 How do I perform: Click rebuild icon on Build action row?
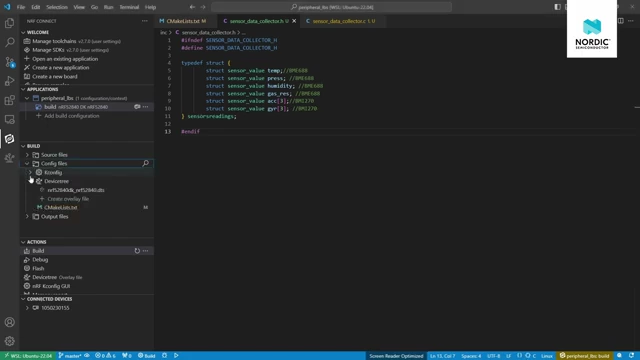[137, 251]
